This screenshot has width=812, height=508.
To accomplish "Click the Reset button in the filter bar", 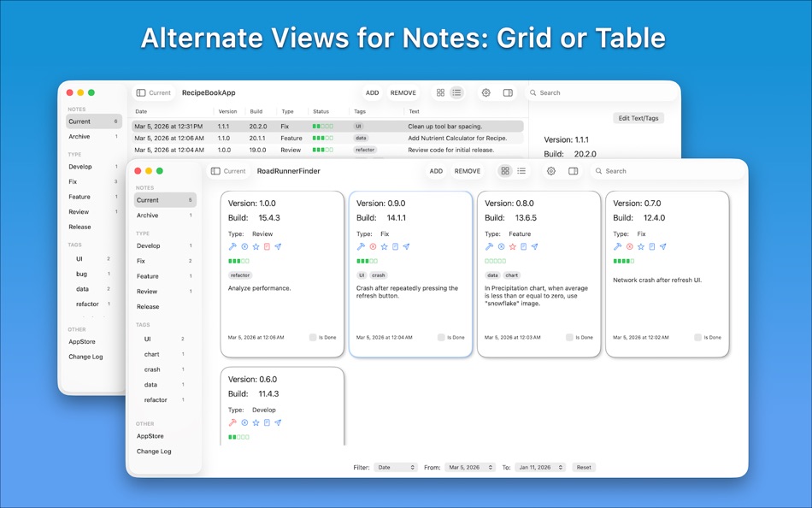I will (x=584, y=467).
